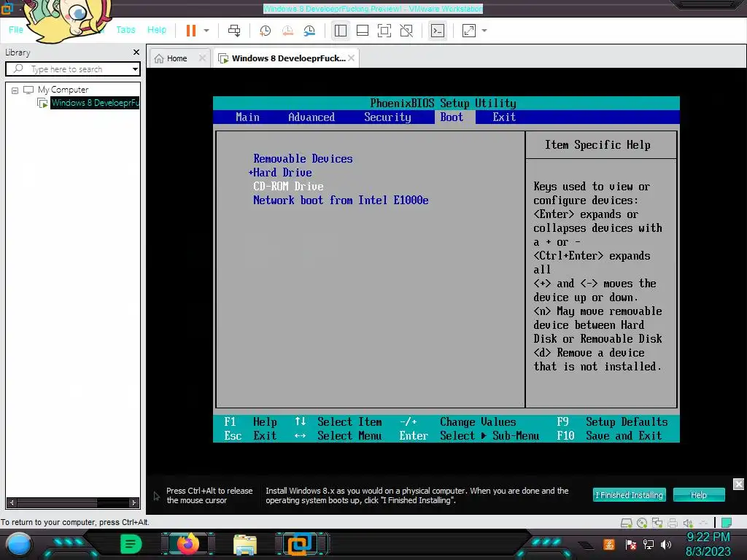Select My Computer in the Library
The width and height of the screenshot is (747, 560).
[63, 90]
